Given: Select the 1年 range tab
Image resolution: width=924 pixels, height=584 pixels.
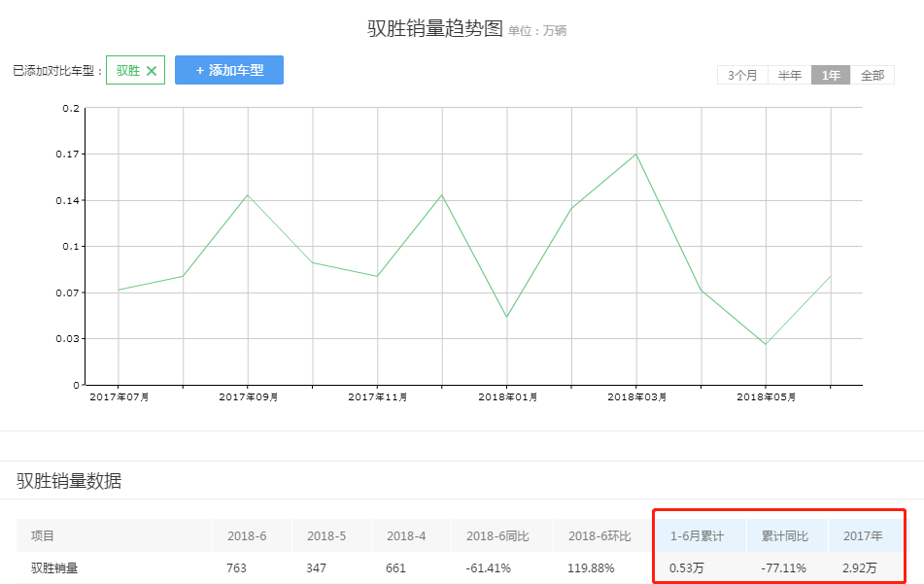Looking at the screenshot, I should [831, 75].
